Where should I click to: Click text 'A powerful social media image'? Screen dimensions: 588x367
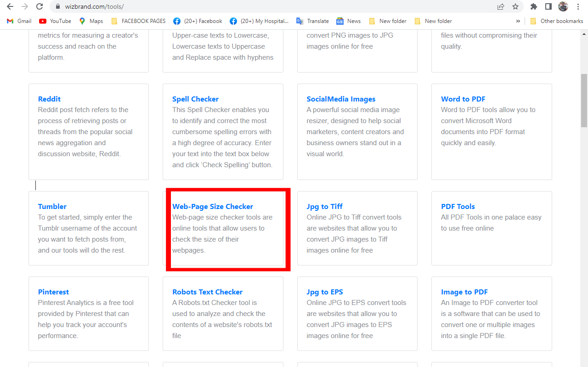(x=353, y=110)
